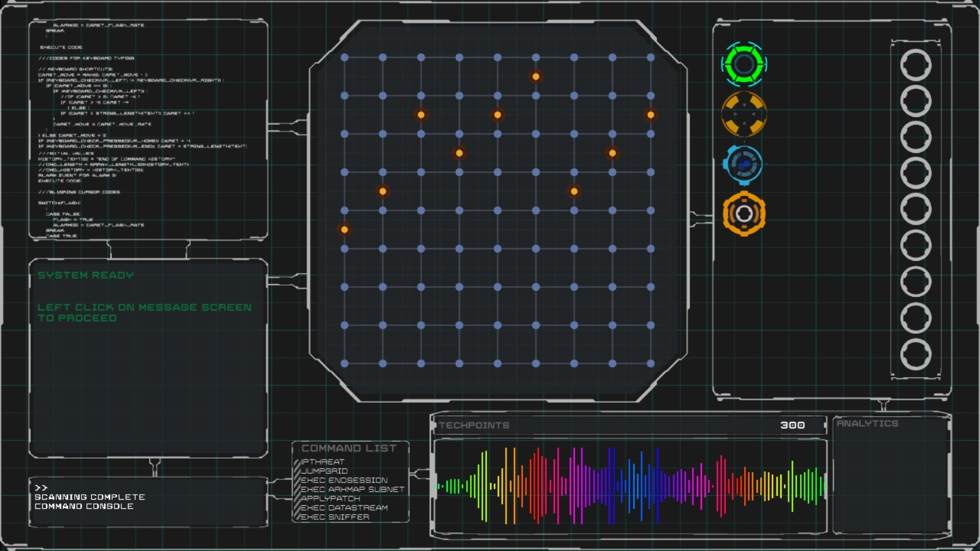Run EXEC ARHMAP SUBNET command
The image size is (980, 551).
pos(352,489)
